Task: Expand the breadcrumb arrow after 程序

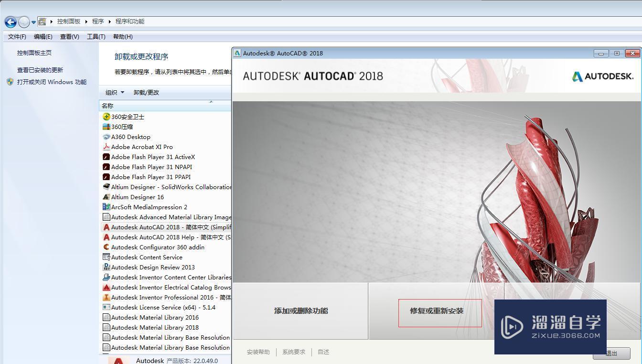Action: 110,21
